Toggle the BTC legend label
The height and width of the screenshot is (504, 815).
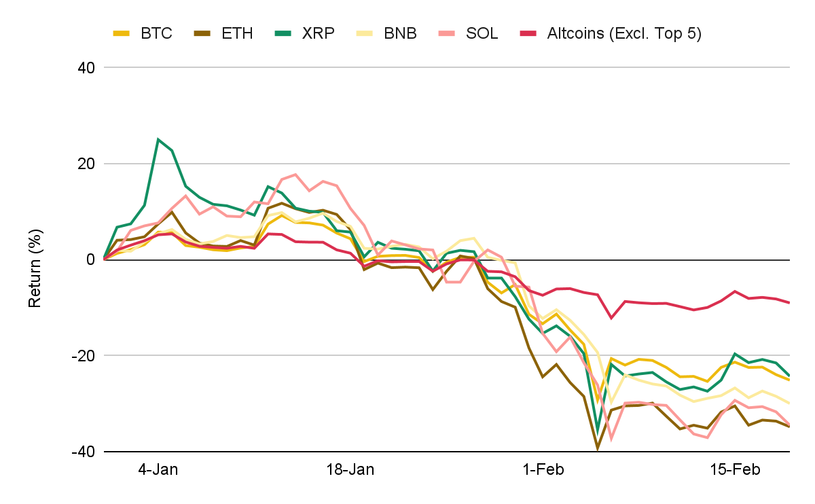pyautogui.click(x=156, y=33)
